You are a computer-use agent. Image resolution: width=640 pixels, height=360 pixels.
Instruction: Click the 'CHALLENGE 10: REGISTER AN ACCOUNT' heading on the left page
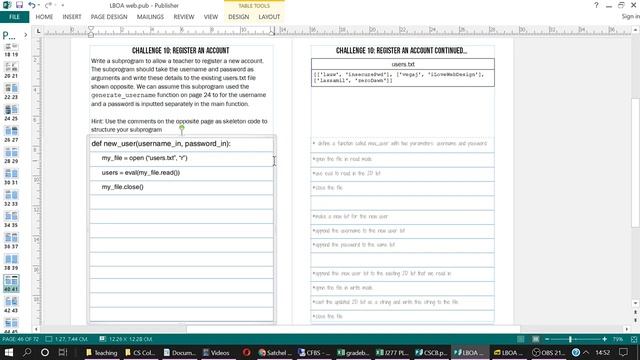180,51
